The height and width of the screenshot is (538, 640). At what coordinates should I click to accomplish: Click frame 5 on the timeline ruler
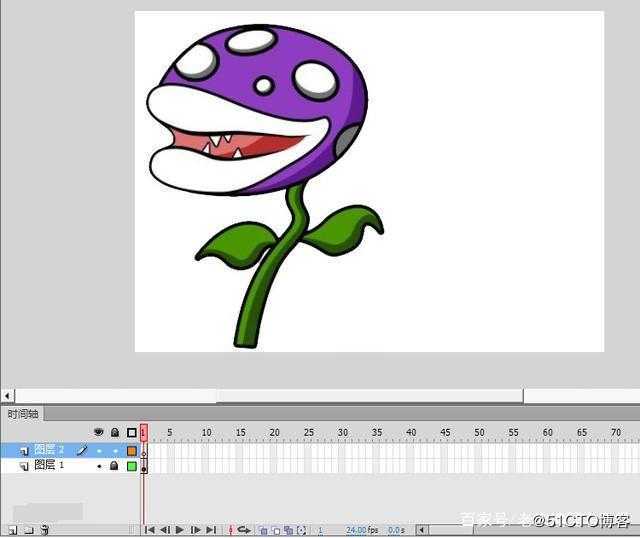click(x=170, y=432)
